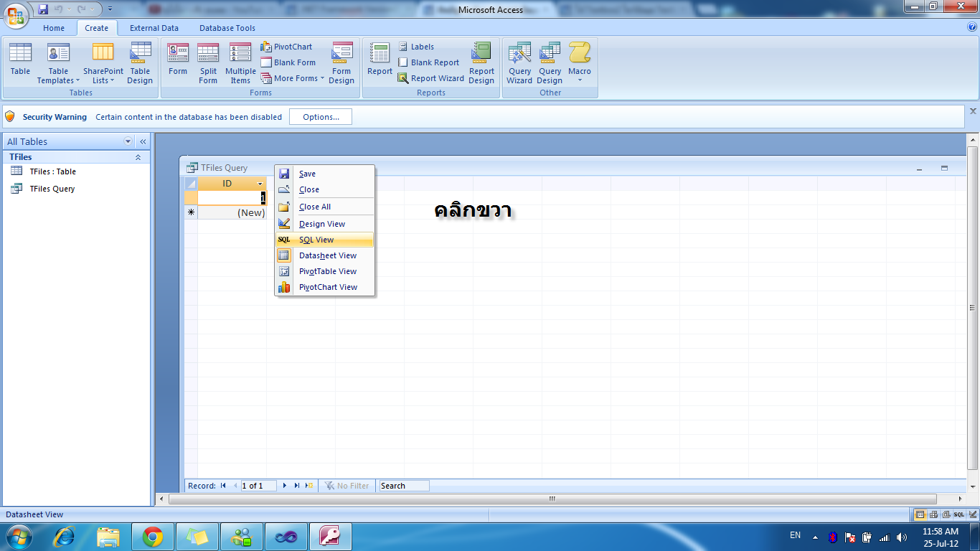Open the ID column header dropdown
Viewport: 980px width, 551px height.
coord(260,184)
